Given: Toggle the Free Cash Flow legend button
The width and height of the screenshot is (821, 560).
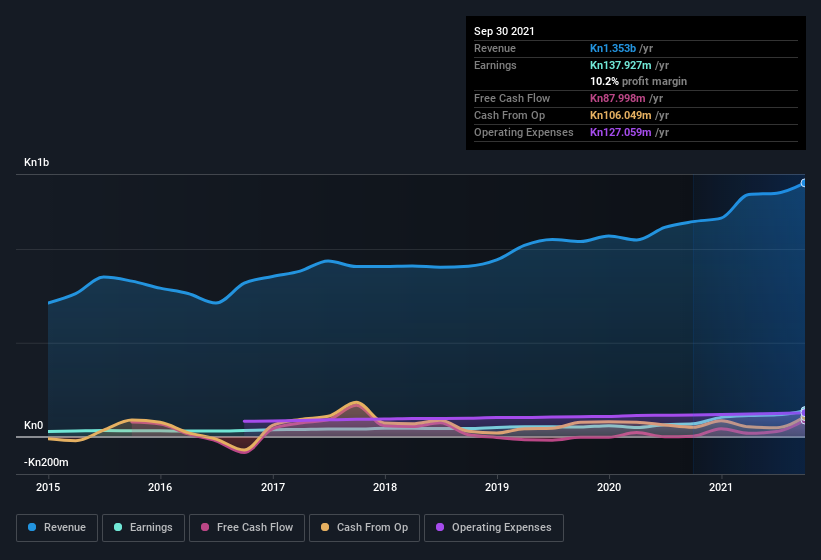Looking at the screenshot, I should coord(247,528).
